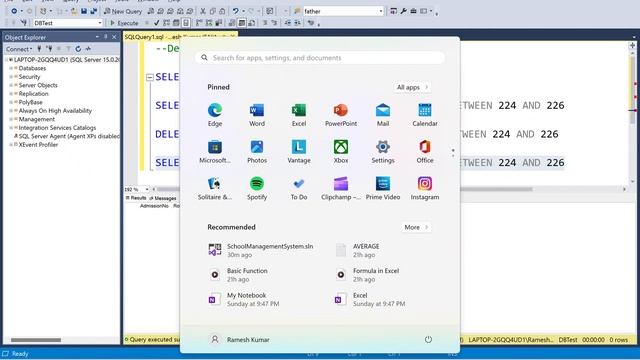This screenshot has height=360, width=640.
Task: Select Integration Services Catalogs node
Action: tap(57, 128)
